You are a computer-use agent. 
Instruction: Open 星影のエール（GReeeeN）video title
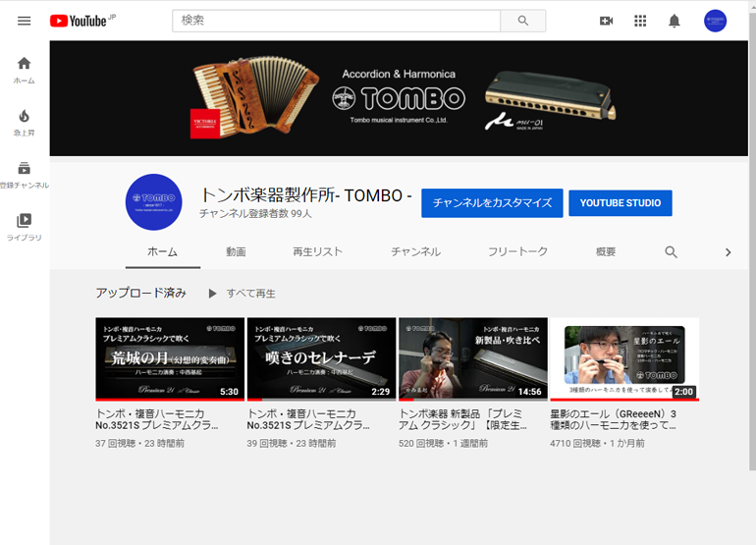pyautogui.click(x=614, y=419)
